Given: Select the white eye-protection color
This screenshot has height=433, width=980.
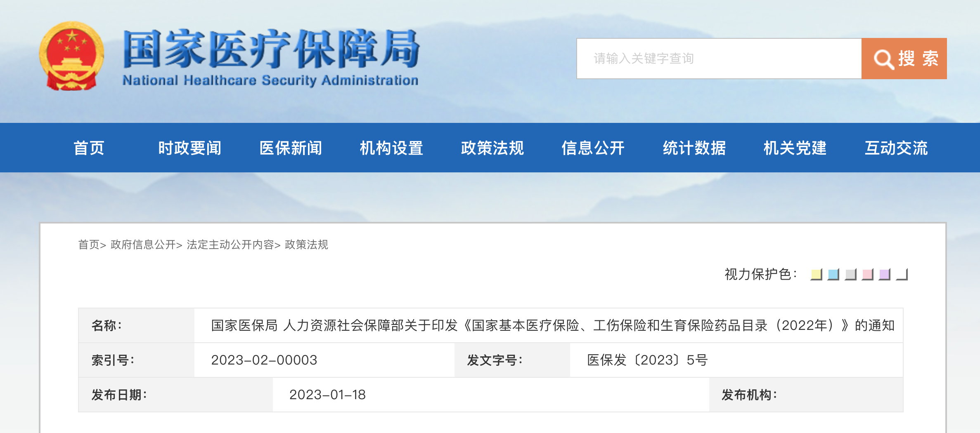Looking at the screenshot, I should point(902,274).
